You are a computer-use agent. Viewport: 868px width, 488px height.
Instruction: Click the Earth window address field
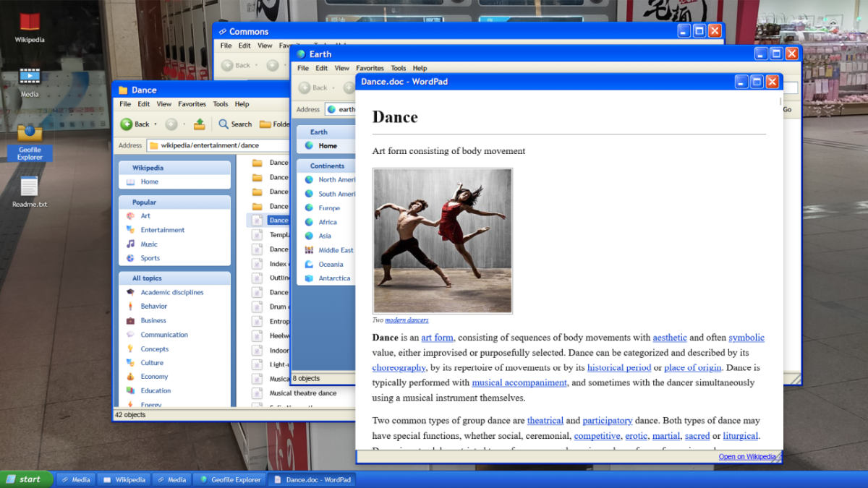[x=340, y=109]
